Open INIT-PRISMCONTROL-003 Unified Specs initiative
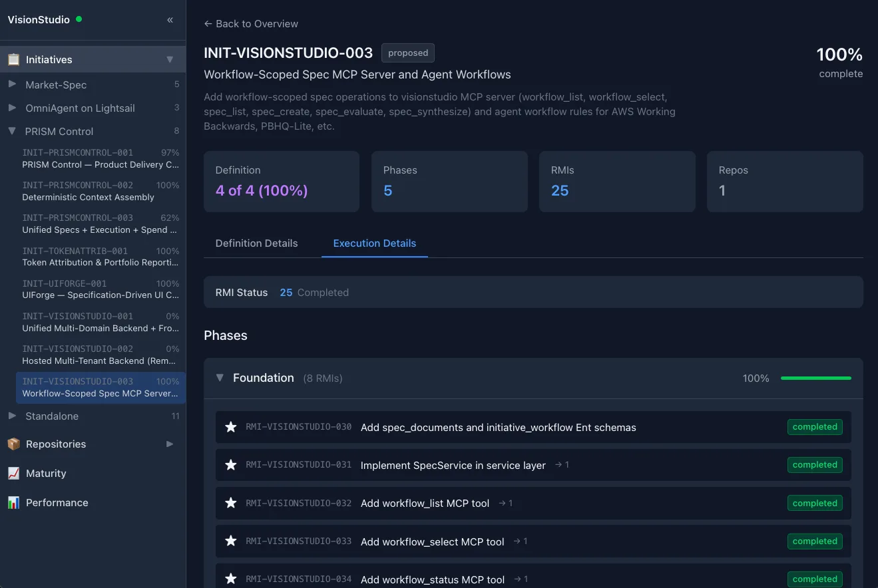Image resolution: width=878 pixels, height=588 pixels. pos(101,223)
